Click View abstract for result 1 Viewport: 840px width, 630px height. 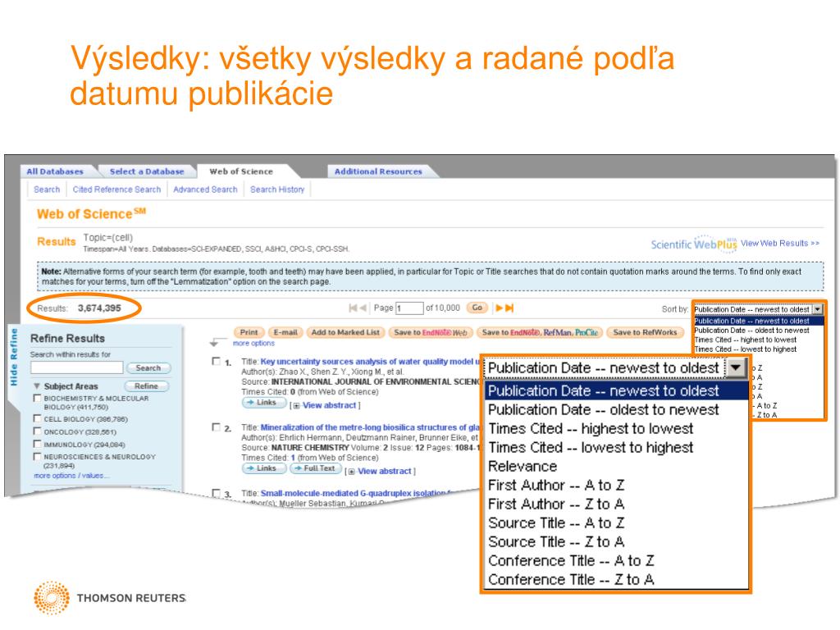330,405
